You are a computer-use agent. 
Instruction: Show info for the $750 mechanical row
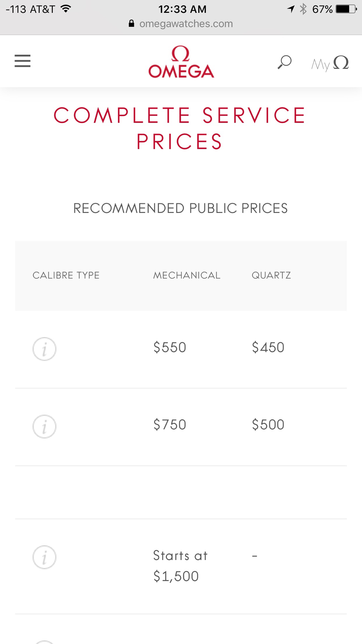coord(44,426)
